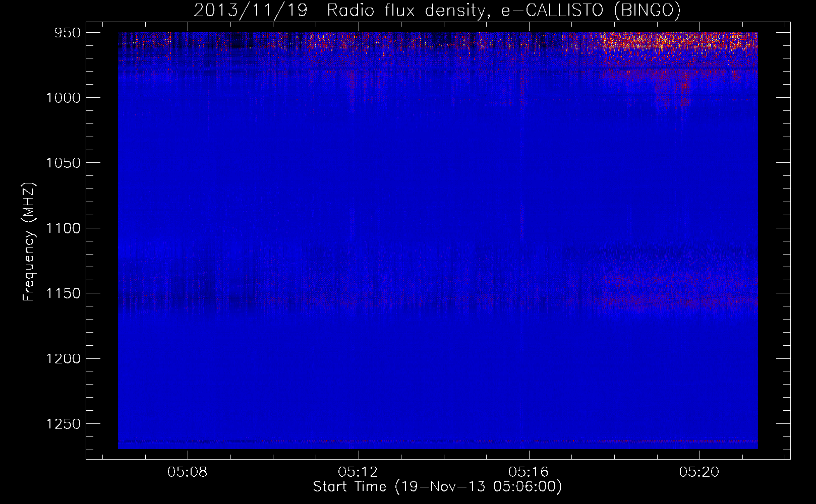Image resolution: width=816 pixels, height=504 pixels.
Task: Click the 1050 frequency tick label
Action: [x=64, y=163]
